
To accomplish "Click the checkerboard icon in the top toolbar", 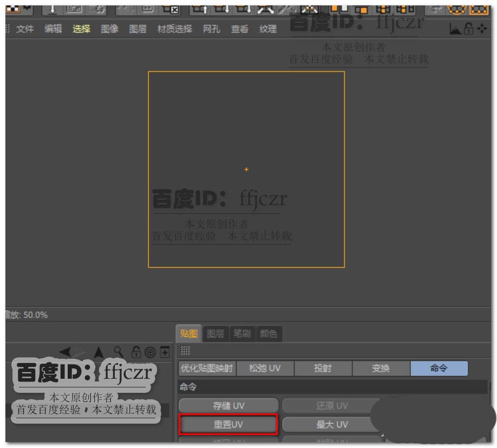I will pos(12,9).
